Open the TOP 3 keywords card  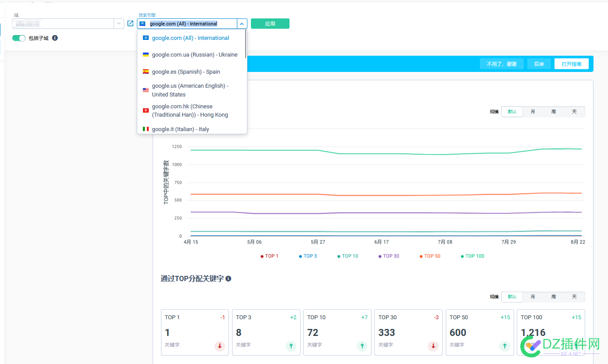[266, 332]
